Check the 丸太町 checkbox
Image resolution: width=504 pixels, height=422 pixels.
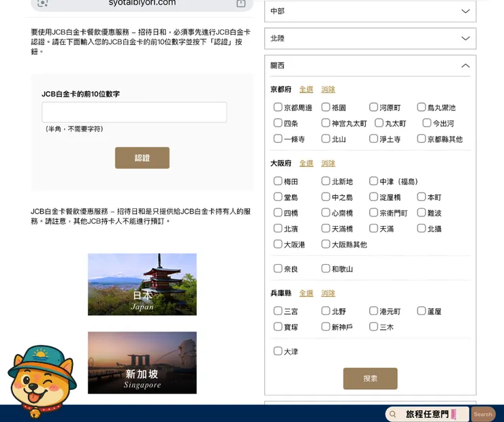coord(379,123)
